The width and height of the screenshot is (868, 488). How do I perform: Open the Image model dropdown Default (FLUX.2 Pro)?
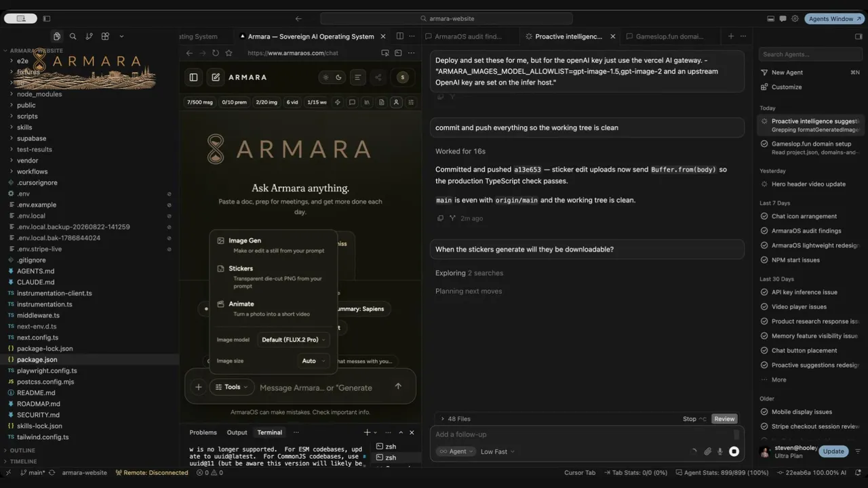pyautogui.click(x=294, y=340)
